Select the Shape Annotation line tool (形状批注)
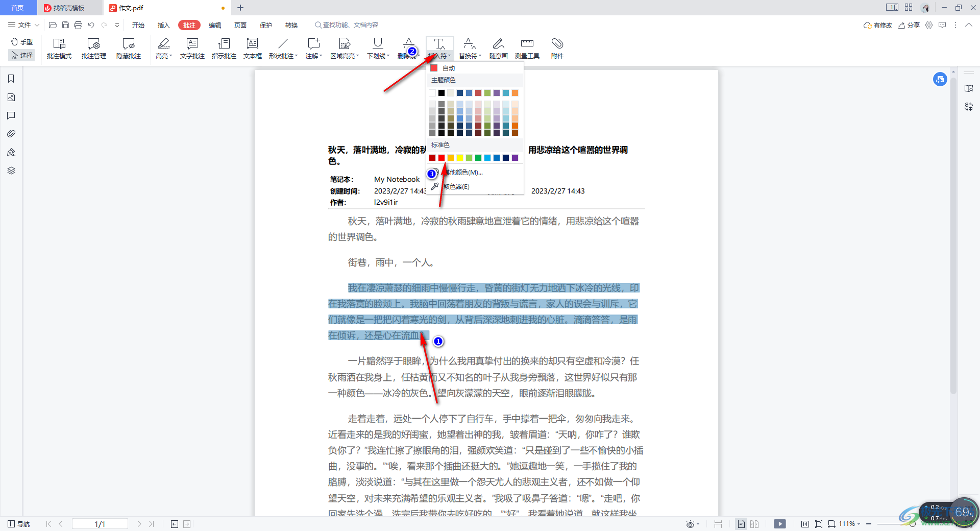The height and width of the screenshot is (531, 980). [x=283, y=44]
